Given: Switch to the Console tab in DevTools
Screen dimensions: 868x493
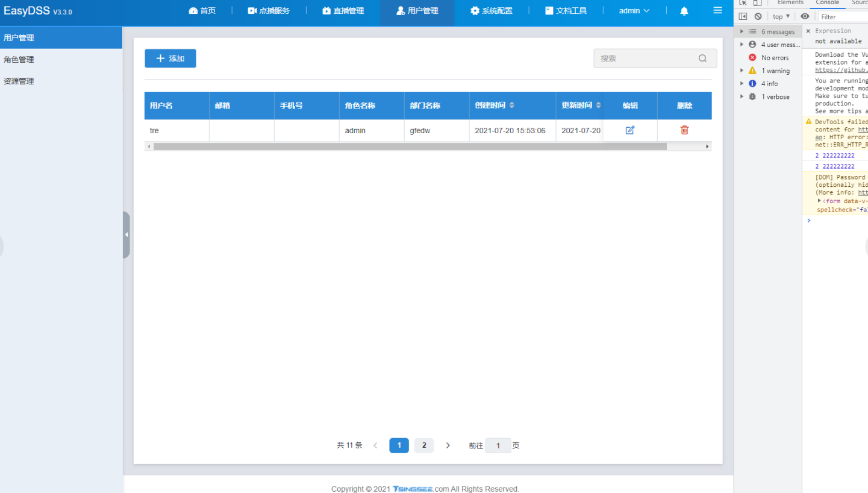Looking at the screenshot, I should 828,3.
